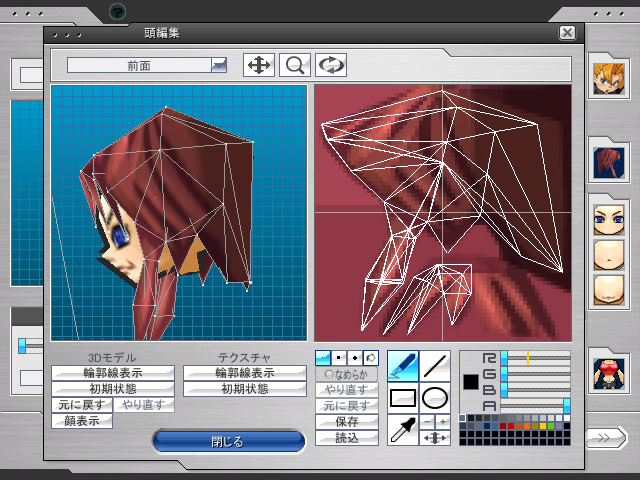Click the R channel color slider
640x480 pixels.
click(x=535, y=357)
